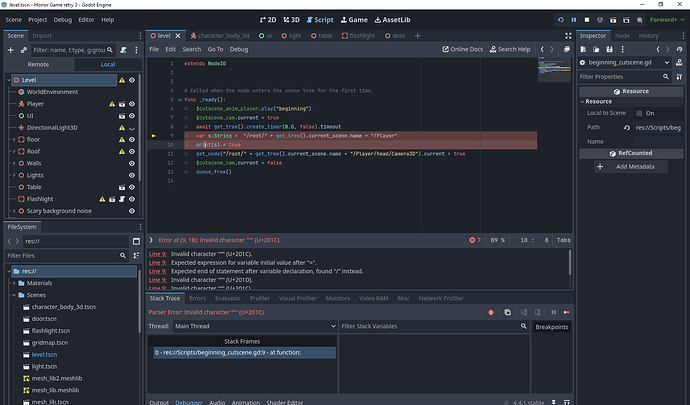Click the debugger Step Over icon

(x=537, y=312)
